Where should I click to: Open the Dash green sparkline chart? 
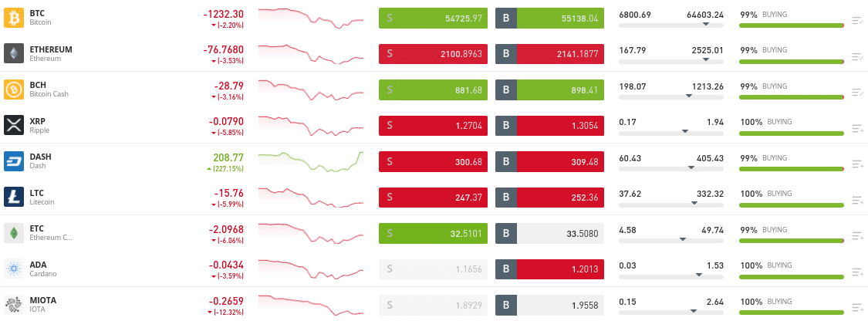tap(311, 160)
